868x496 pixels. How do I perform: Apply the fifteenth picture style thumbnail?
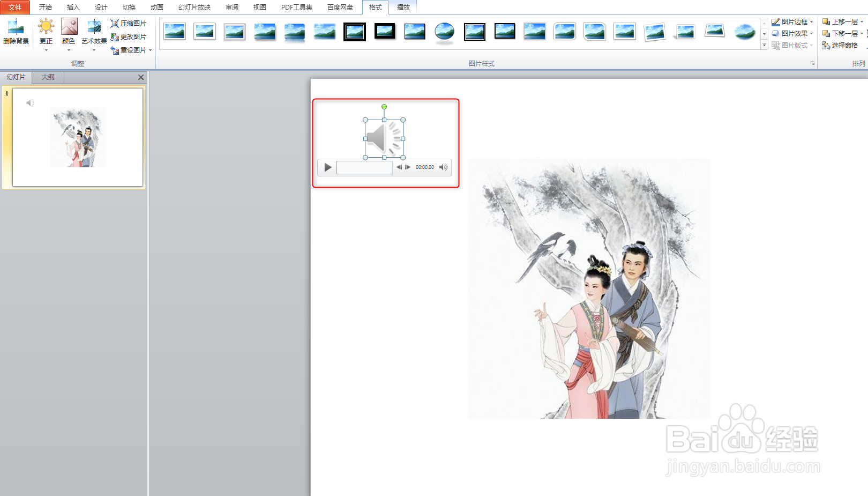pyautogui.click(x=595, y=32)
